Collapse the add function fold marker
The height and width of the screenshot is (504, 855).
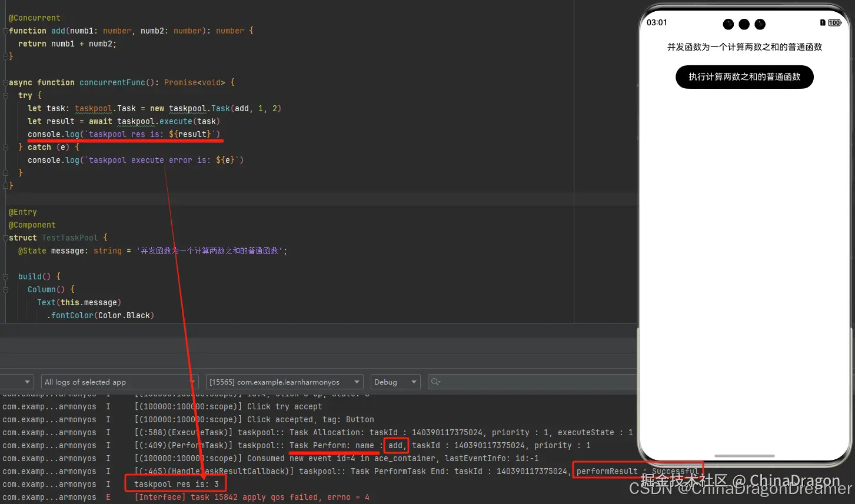(5, 31)
